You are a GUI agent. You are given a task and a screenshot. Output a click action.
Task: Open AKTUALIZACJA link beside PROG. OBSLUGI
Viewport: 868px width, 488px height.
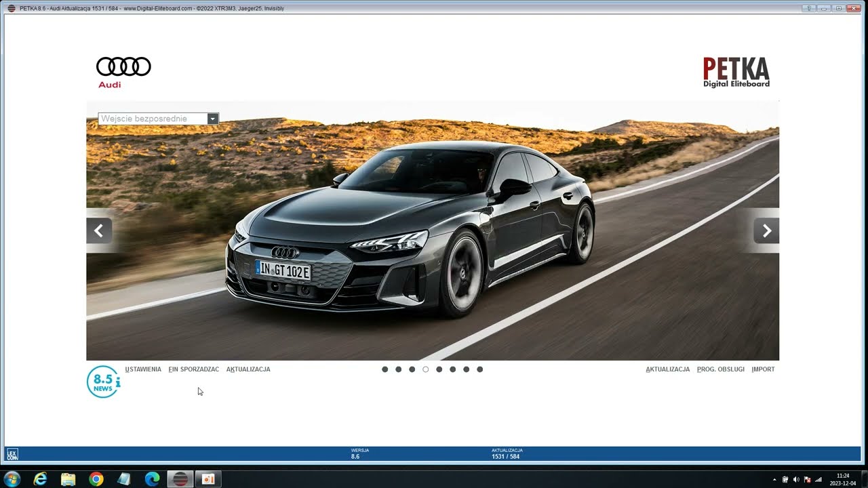click(x=667, y=369)
